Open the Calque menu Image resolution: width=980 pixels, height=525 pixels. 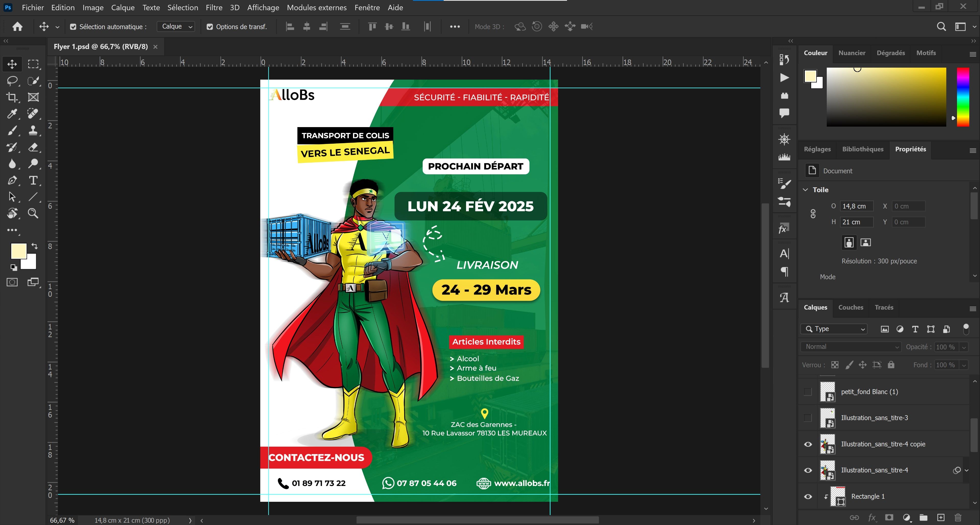[123, 8]
